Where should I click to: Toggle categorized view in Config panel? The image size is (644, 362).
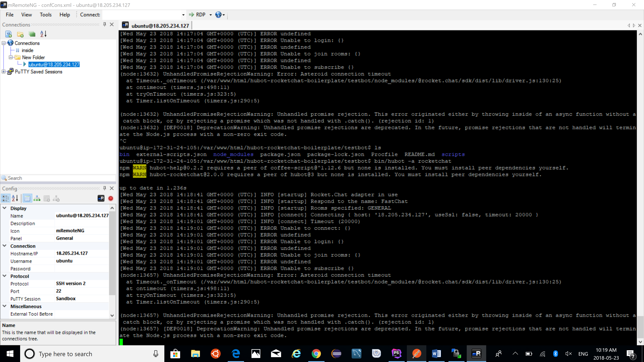pos(6,198)
